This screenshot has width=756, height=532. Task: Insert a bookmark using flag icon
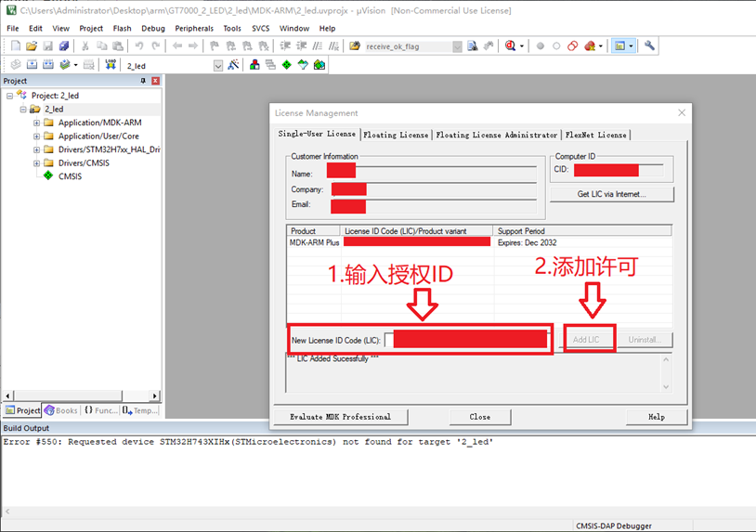click(x=215, y=46)
